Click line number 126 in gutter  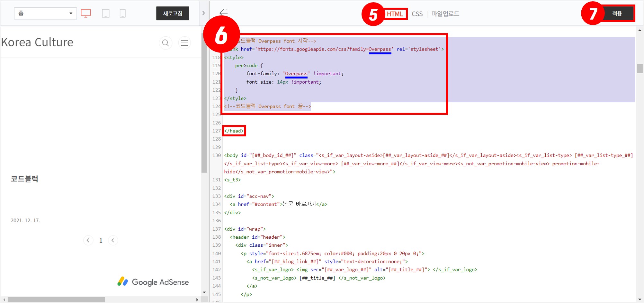point(217,123)
